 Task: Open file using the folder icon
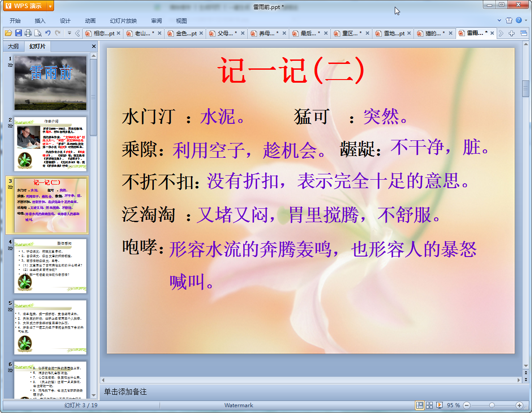8,33
